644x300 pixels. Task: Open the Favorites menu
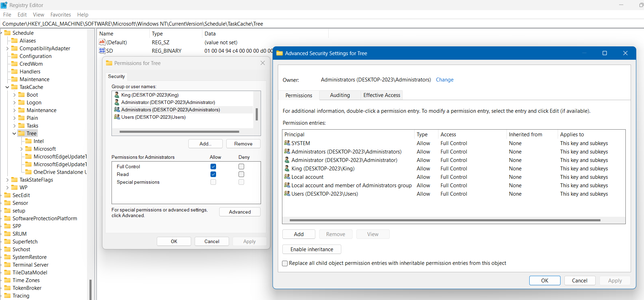click(x=60, y=15)
